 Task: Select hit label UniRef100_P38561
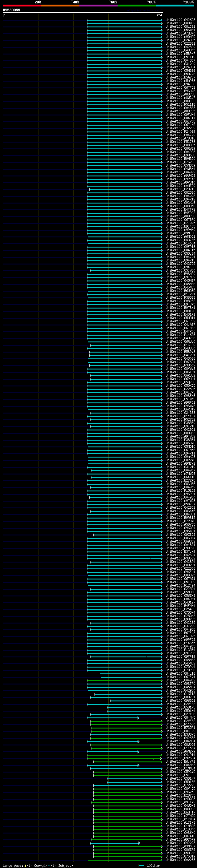tap(180, 440)
